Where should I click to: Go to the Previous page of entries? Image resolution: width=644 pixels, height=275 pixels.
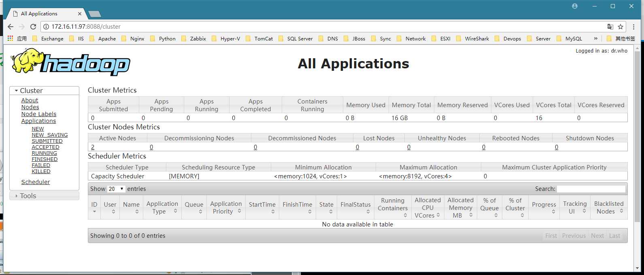574,236
